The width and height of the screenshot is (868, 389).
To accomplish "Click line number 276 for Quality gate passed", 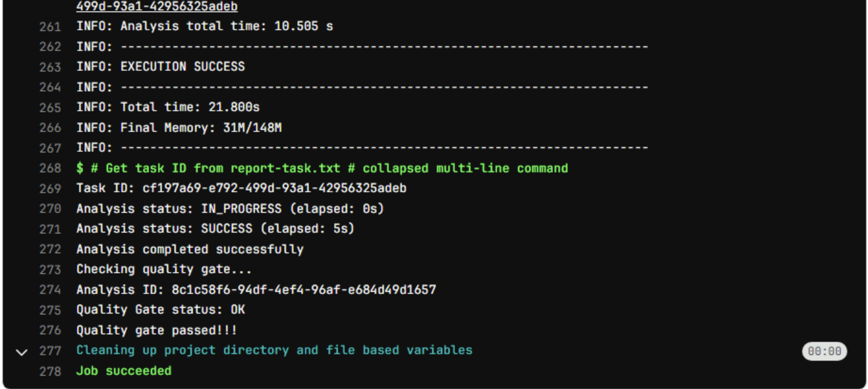I will coord(50,331).
